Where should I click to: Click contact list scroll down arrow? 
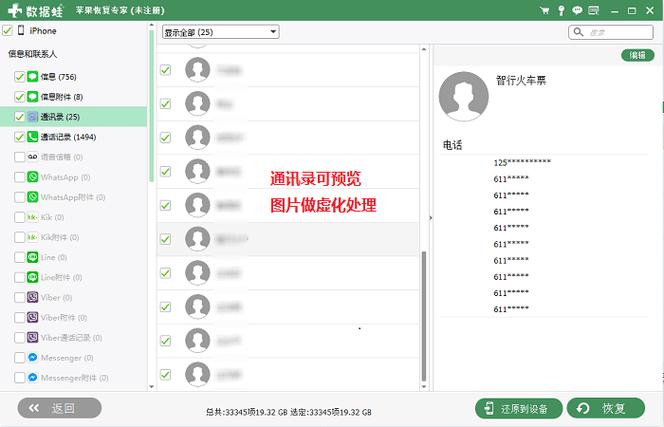coord(424,387)
